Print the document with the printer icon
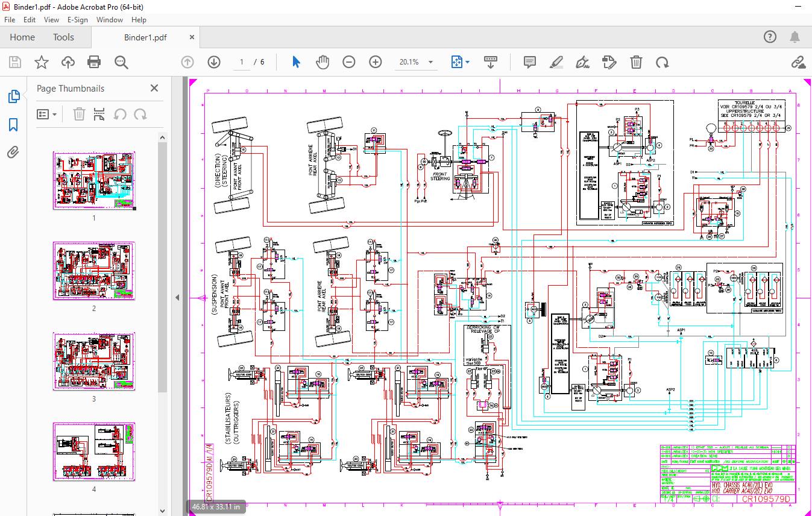This screenshot has width=812, height=516. click(x=94, y=62)
